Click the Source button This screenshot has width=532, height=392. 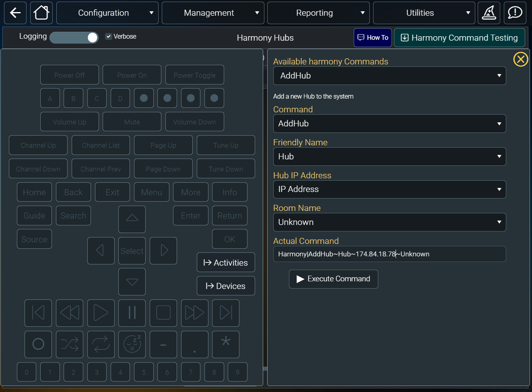pos(34,239)
